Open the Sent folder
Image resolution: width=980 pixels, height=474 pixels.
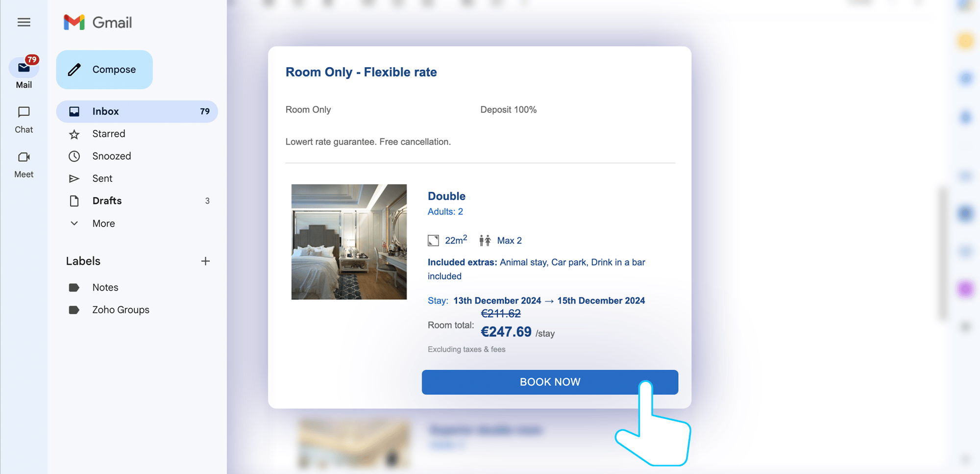(x=102, y=178)
